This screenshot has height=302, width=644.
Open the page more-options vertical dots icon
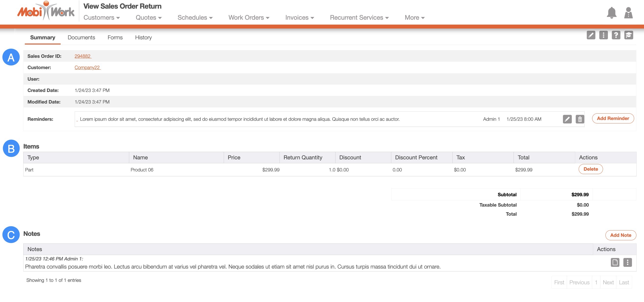coord(603,35)
